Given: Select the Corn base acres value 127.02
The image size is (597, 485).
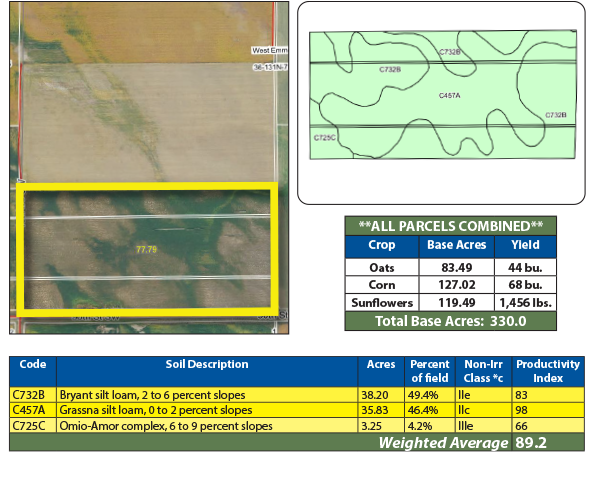Looking at the screenshot, I should 457,285.
